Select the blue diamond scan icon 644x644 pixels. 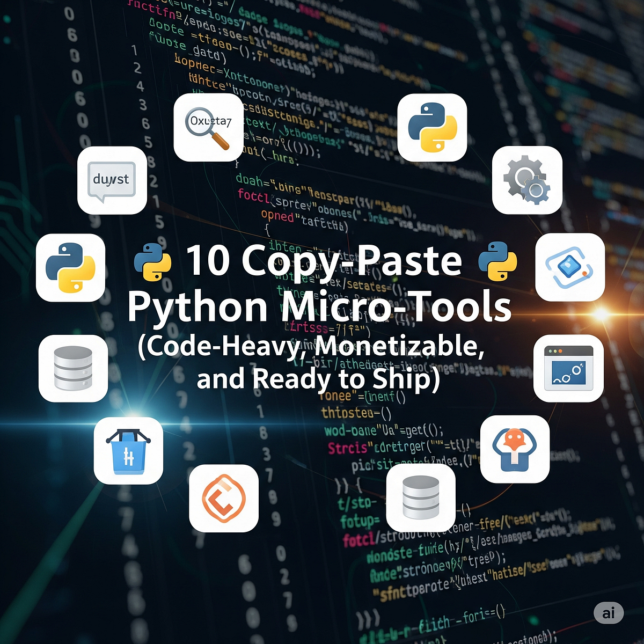click(x=570, y=268)
